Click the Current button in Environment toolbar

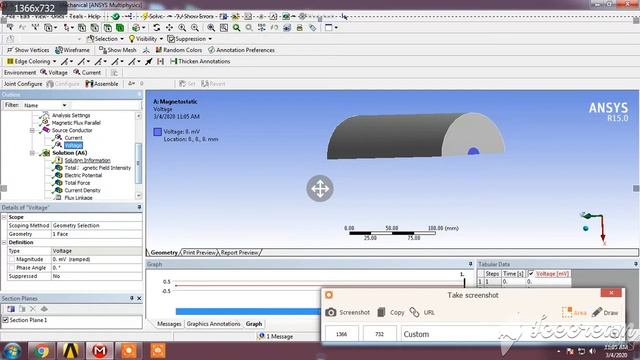click(87, 72)
